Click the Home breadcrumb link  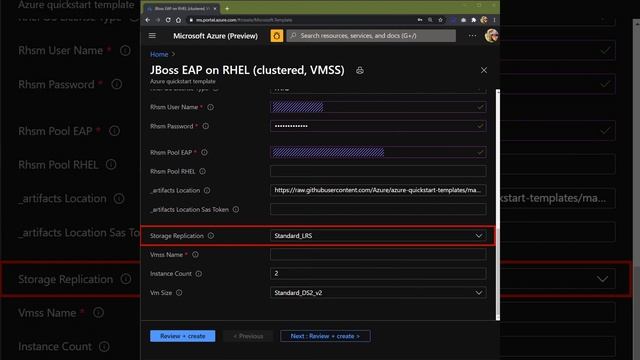pos(159,54)
